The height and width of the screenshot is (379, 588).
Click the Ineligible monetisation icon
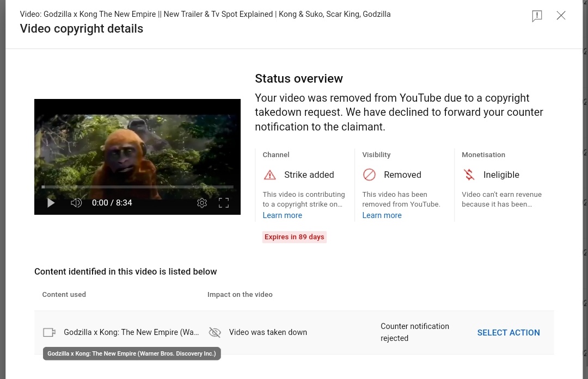(x=469, y=175)
